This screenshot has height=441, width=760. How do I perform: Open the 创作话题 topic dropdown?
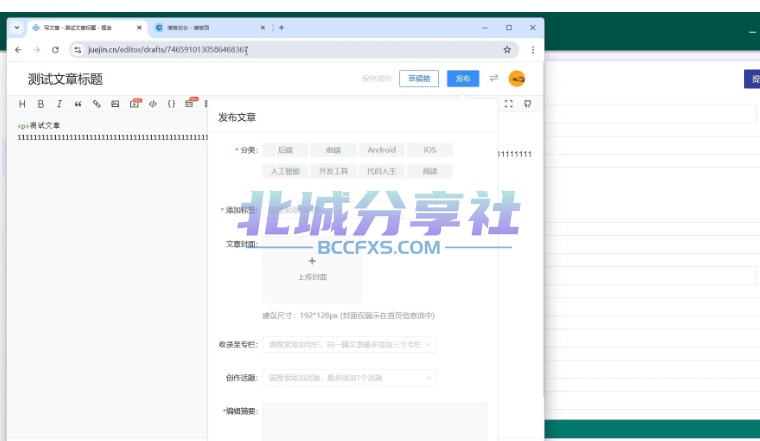(349, 378)
